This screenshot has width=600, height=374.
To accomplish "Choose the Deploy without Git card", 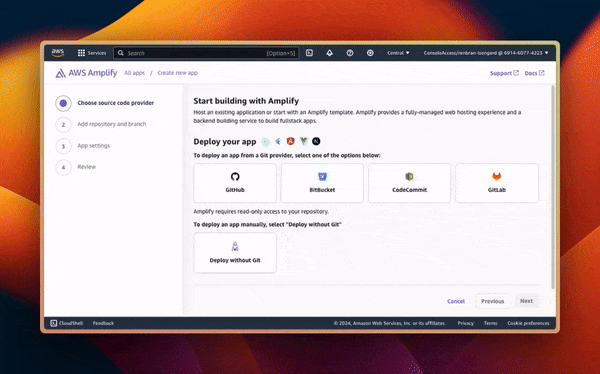I will point(235,253).
